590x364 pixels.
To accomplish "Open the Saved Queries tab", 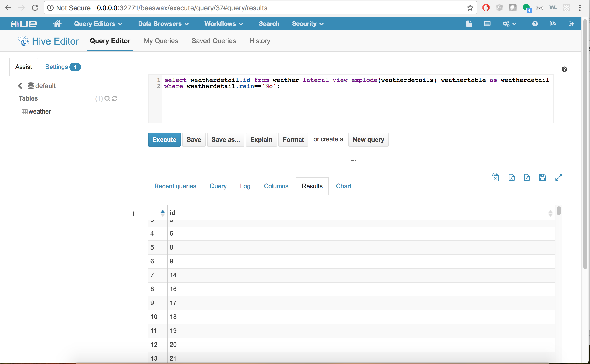I will pyautogui.click(x=214, y=41).
